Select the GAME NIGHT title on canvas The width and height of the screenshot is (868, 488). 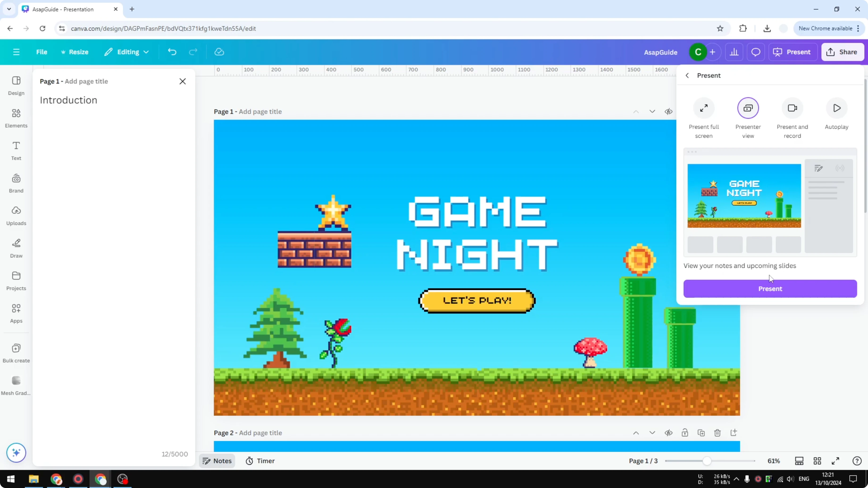coord(477,234)
